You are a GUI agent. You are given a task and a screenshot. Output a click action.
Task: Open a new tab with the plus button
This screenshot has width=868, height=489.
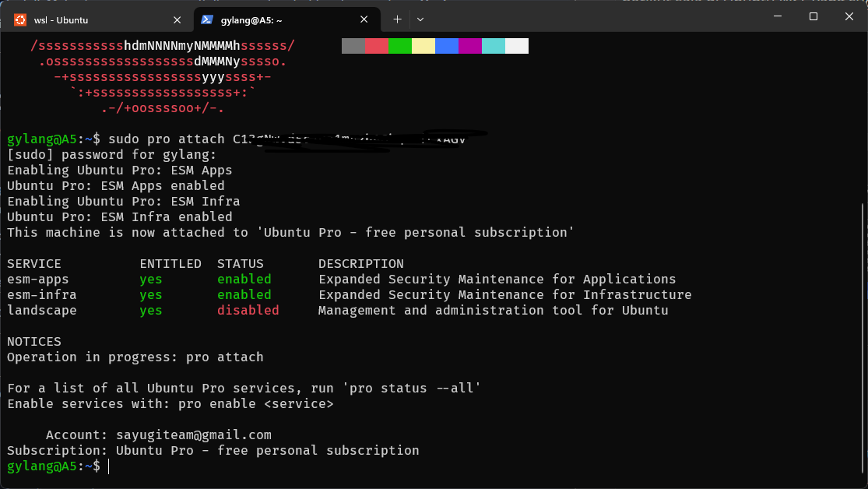[397, 19]
